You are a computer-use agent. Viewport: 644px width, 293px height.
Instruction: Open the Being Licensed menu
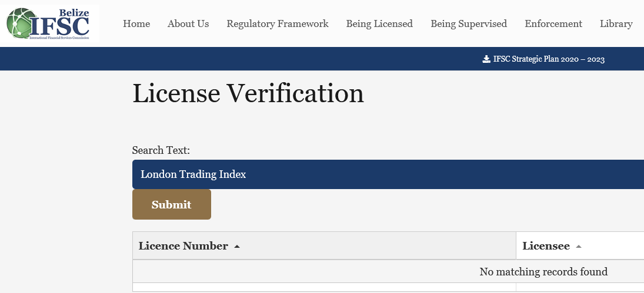379,23
